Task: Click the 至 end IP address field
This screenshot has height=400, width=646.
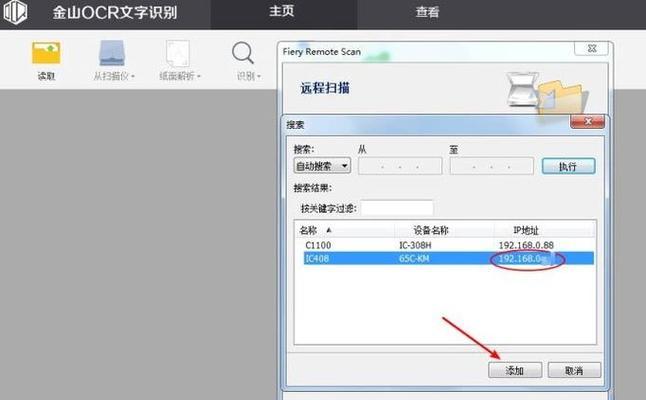Action: pyautogui.click(x=492, y=166)
